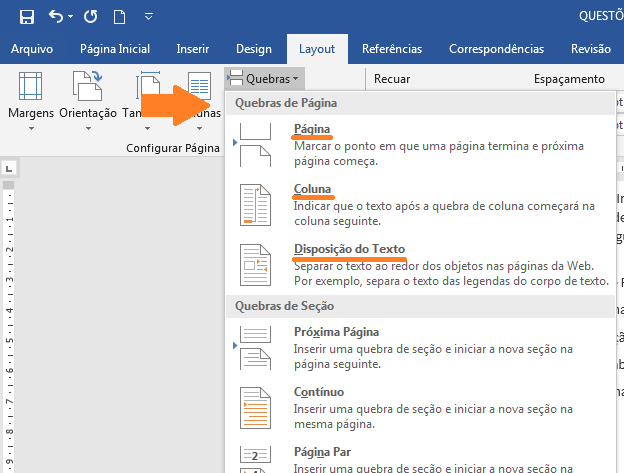Select the Coluna break icon

[x=256, y=203]
